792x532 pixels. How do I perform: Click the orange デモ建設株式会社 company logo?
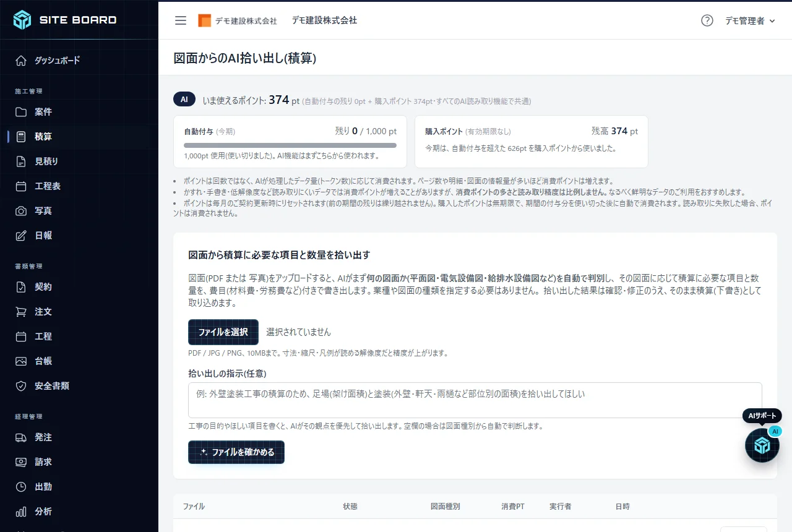click(205, 20)
